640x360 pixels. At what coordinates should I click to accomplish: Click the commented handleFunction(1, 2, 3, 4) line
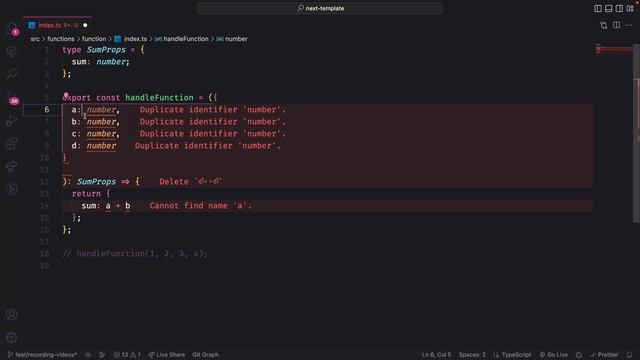point(135,253)
